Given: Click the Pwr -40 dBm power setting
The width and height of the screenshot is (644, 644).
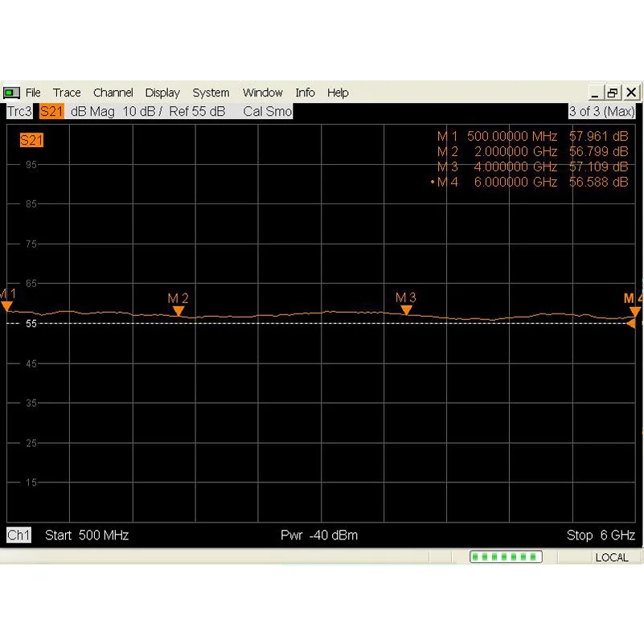Looking at the screenshot, I should point(319,535).
